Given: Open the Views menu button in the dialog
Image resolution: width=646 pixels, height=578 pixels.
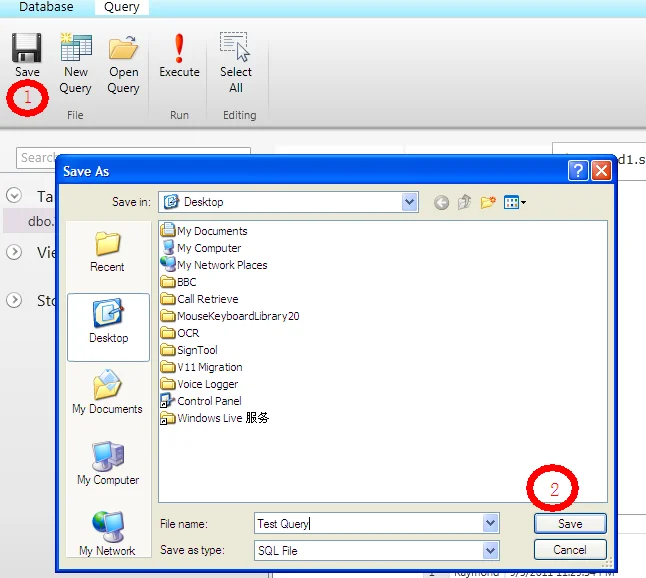Looking at the screenshot, I should click(515, 202).
